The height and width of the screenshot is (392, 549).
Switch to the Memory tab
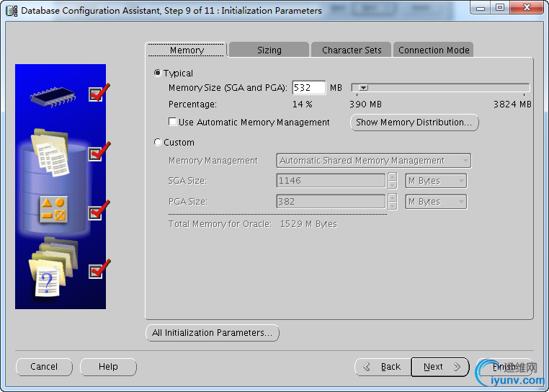click(187, 50)
